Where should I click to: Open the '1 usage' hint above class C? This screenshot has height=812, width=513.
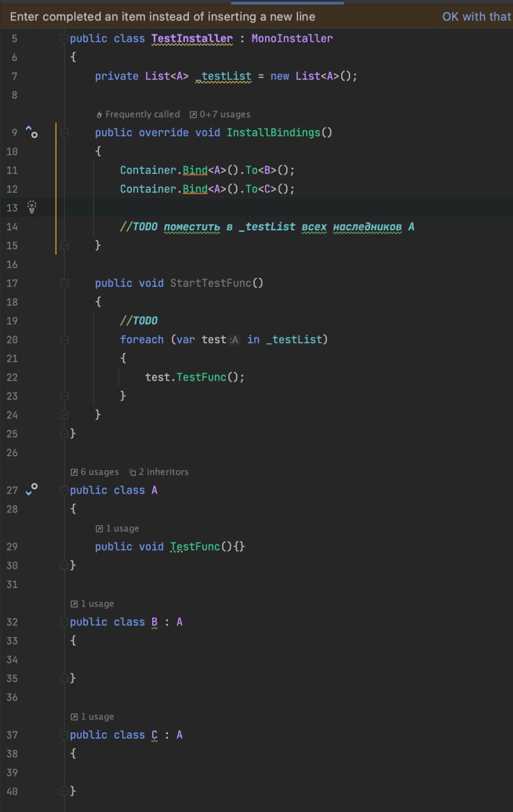pos(93,717)
